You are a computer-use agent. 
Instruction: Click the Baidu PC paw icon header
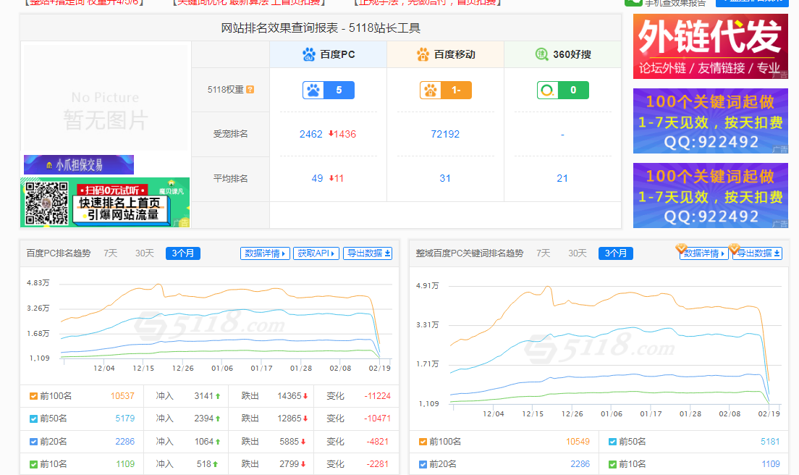point(309,54)
